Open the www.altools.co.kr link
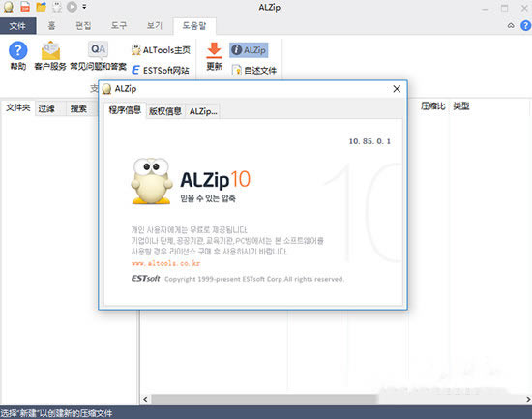The image size is (532, 419). tap(165, 263)
